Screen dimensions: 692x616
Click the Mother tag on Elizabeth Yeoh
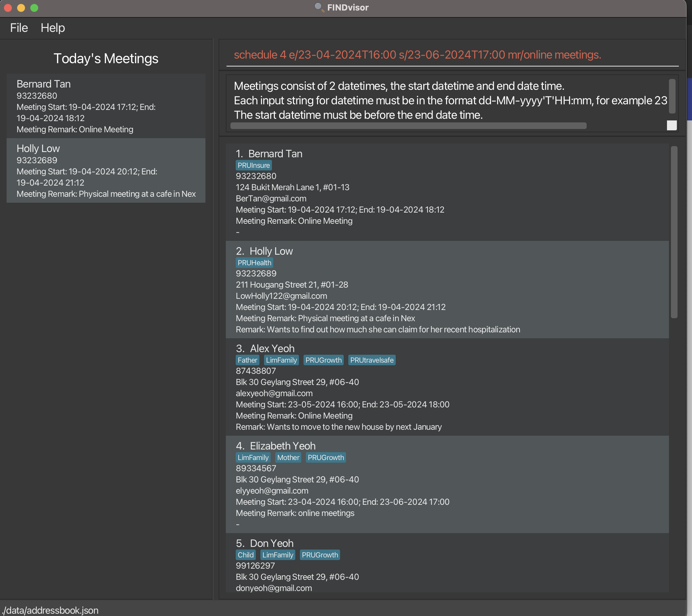point(288,458)
